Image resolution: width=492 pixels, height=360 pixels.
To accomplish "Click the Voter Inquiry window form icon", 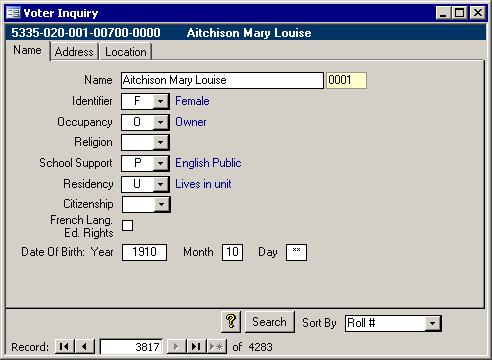I will tap(14, 13).
